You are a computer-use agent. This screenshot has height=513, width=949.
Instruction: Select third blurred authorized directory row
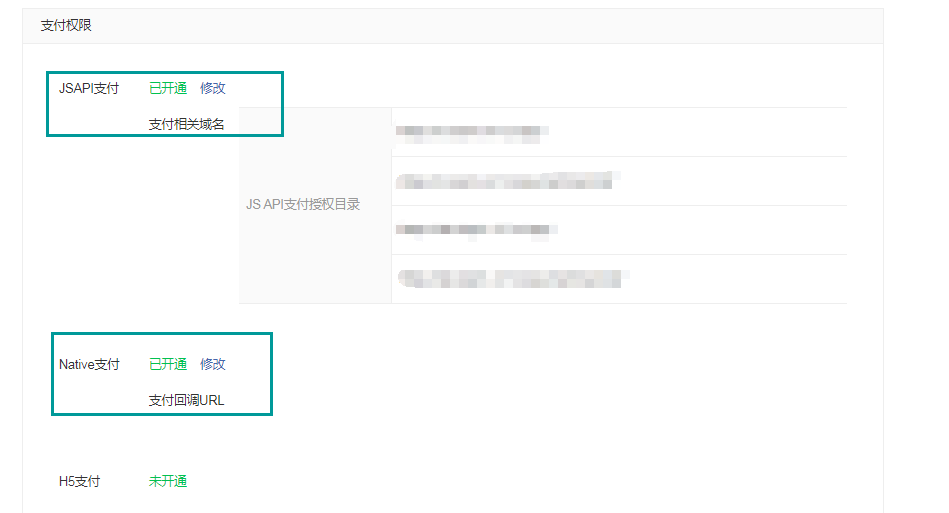coord(619,230)
